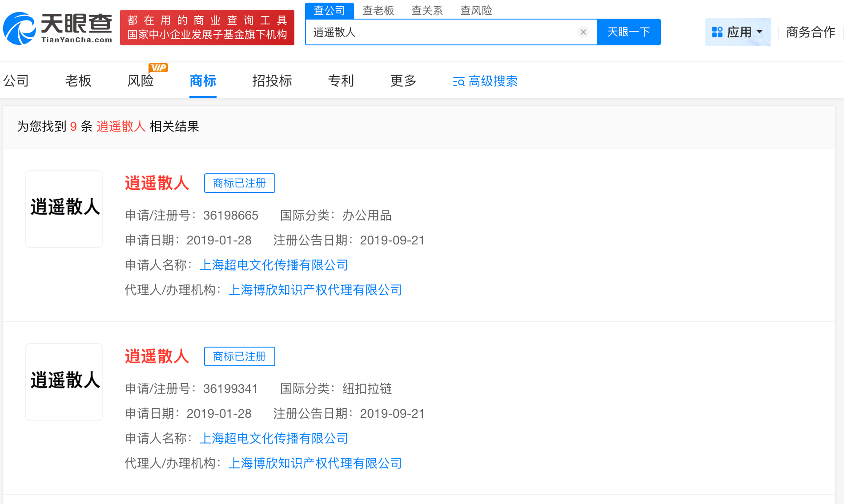The width and height of the screenshot is (844, 504).
Task: Click the first 商标已注册 status badge
Action: [239, 183]
